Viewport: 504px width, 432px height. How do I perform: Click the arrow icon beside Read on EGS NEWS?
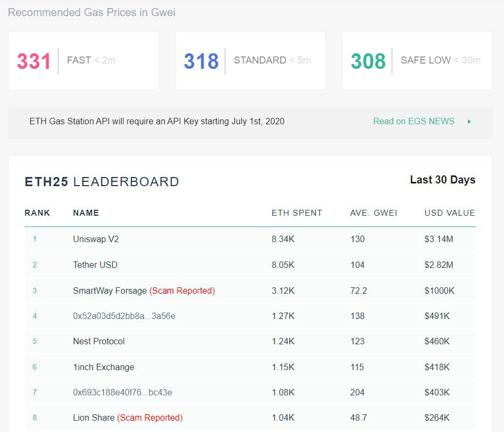point(470,122)
